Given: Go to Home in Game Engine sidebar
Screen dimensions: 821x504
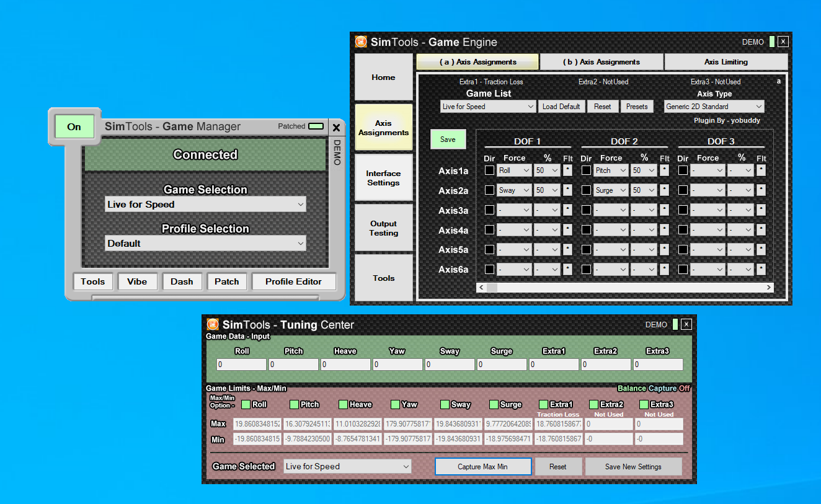Looking at the screenshot, I should point(383,77).
